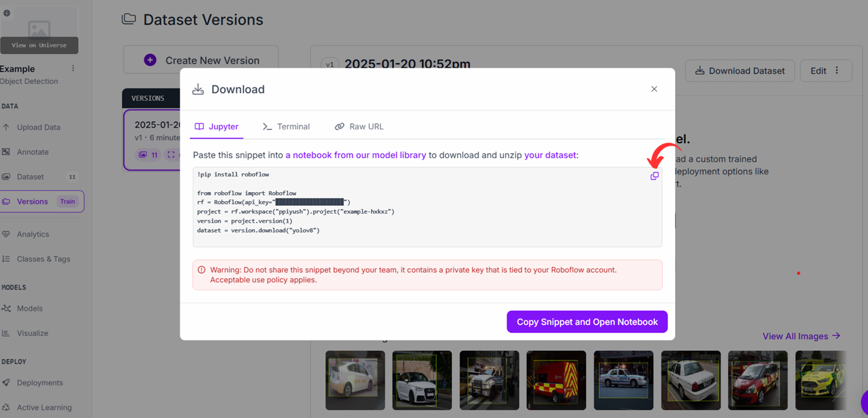
Task: Click the arrow after View All Images
Action: tap(836, 336)
